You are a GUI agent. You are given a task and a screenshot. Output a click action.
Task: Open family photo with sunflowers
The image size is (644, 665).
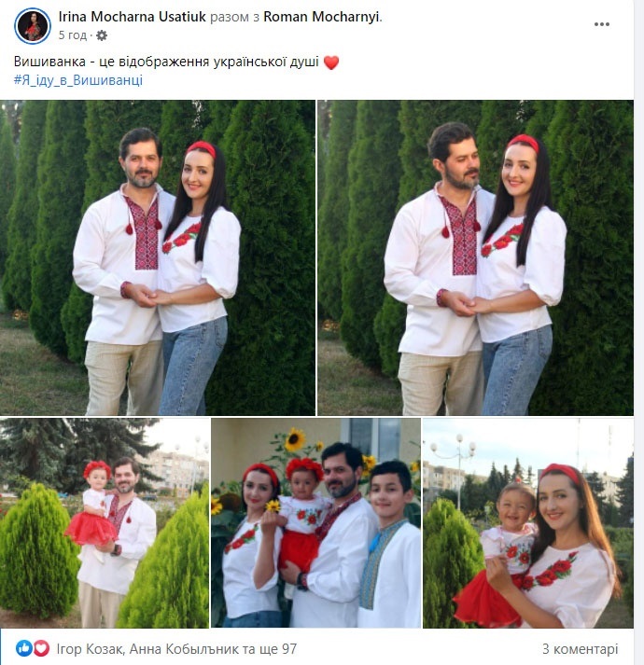pos(315,523)
